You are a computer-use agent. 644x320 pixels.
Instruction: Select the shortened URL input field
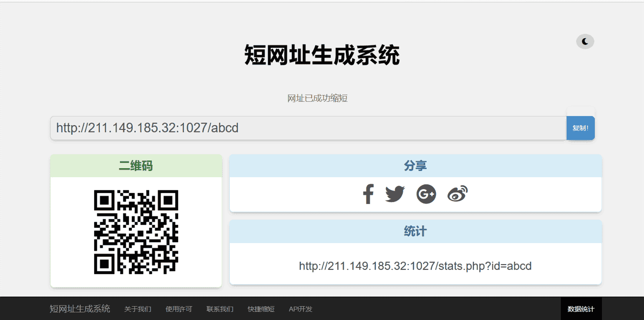coord(308,128)
